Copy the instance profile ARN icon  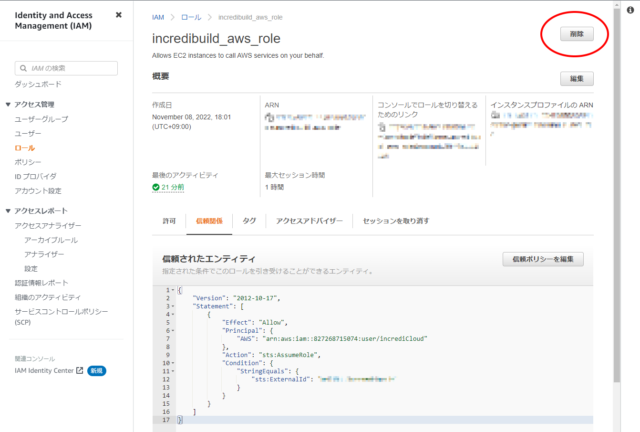pos(495,115)
